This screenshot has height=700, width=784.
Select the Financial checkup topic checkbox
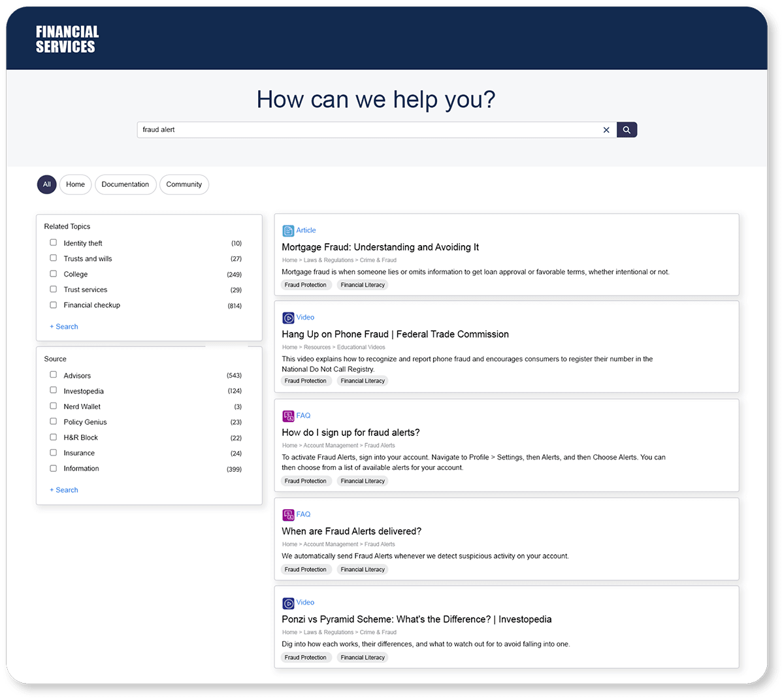pos(54,305)
